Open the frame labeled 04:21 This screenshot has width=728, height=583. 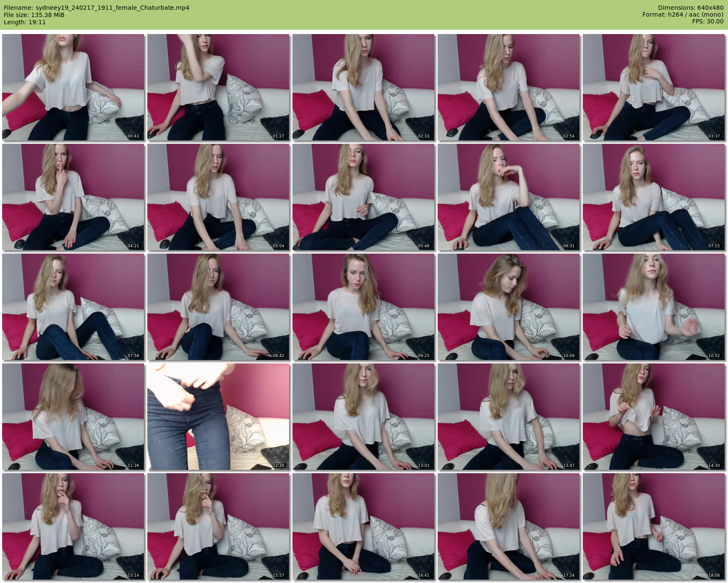(x=73, y=197)
